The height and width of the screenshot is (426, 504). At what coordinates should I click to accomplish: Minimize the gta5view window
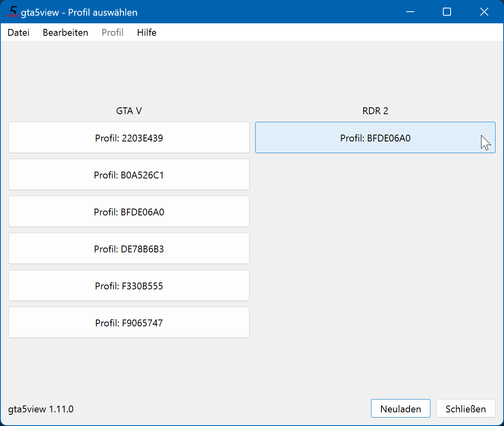410,12
